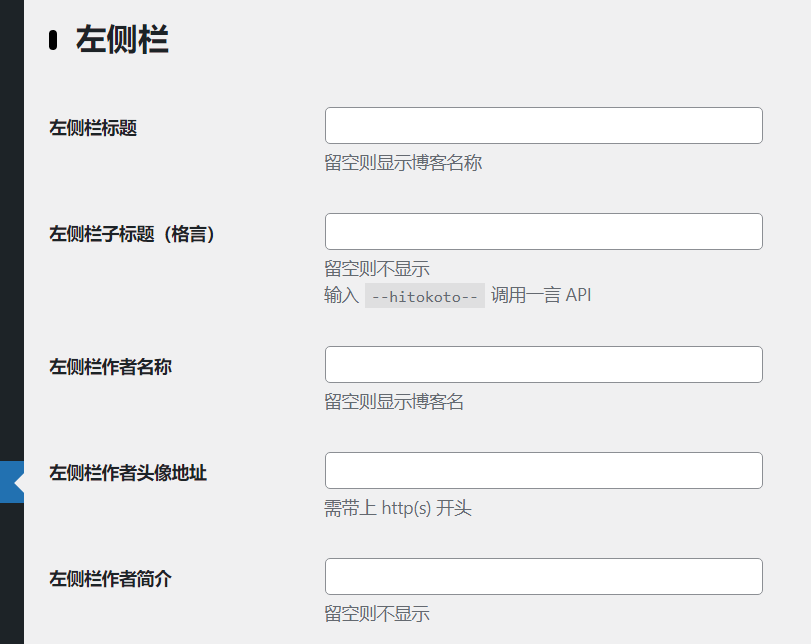Focus the 左侧栏子标题（格言） input box
This screenshot has height=644, width=811.
[543, 232]
